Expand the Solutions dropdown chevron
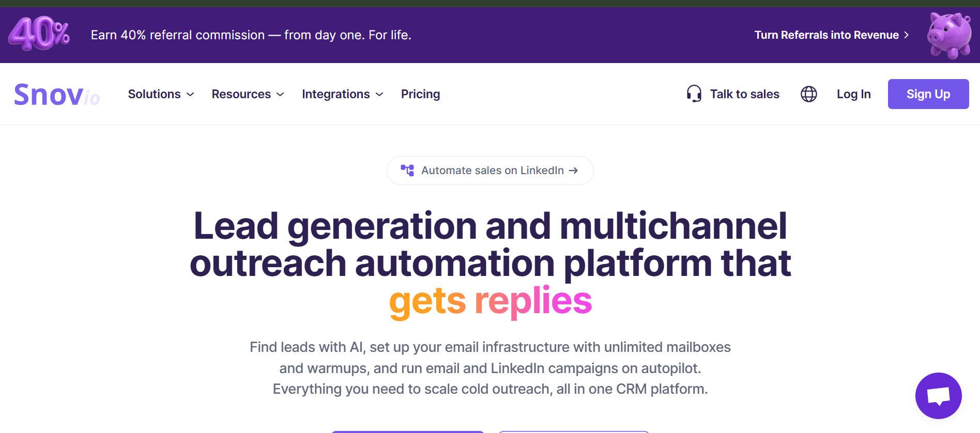The image size is (980, 433). click(190, 95)
